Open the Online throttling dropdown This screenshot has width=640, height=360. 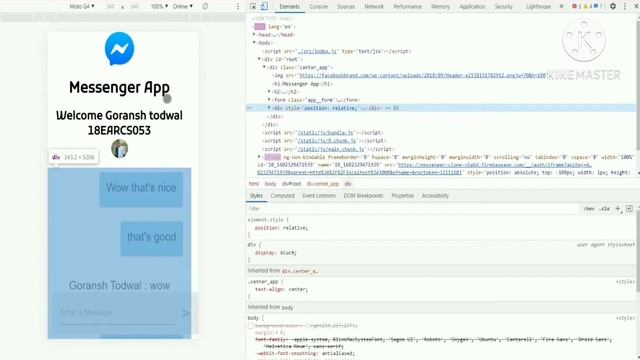pos(182,6)
